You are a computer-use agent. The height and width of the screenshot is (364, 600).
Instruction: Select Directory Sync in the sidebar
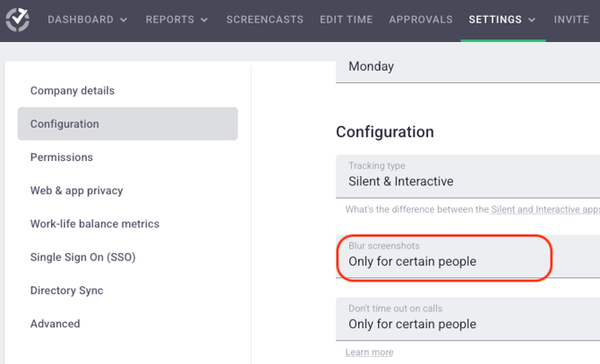coord(67,291)
